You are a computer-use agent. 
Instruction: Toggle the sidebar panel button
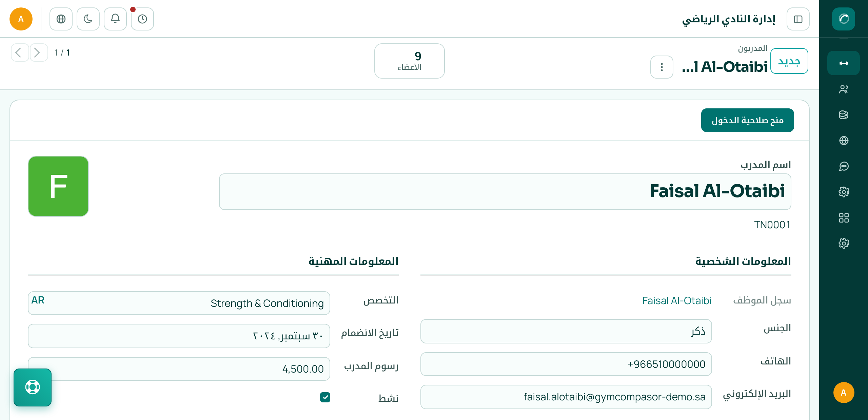(798, 19)
